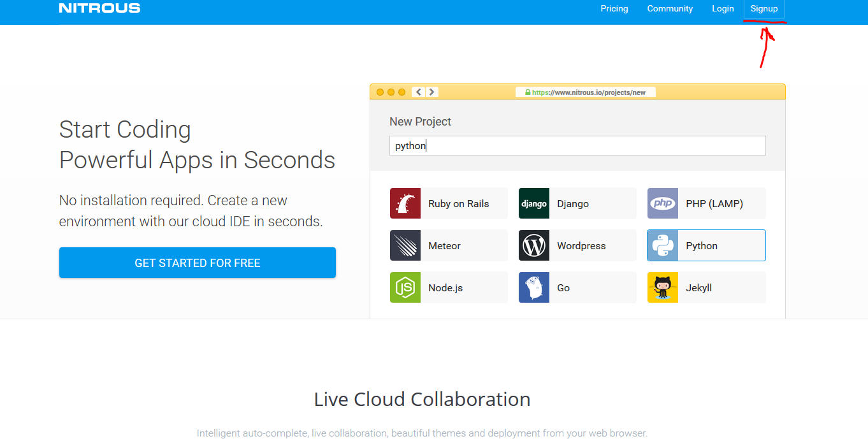
Task: Click "No installation required" paragraph
Action: [191, 211]
